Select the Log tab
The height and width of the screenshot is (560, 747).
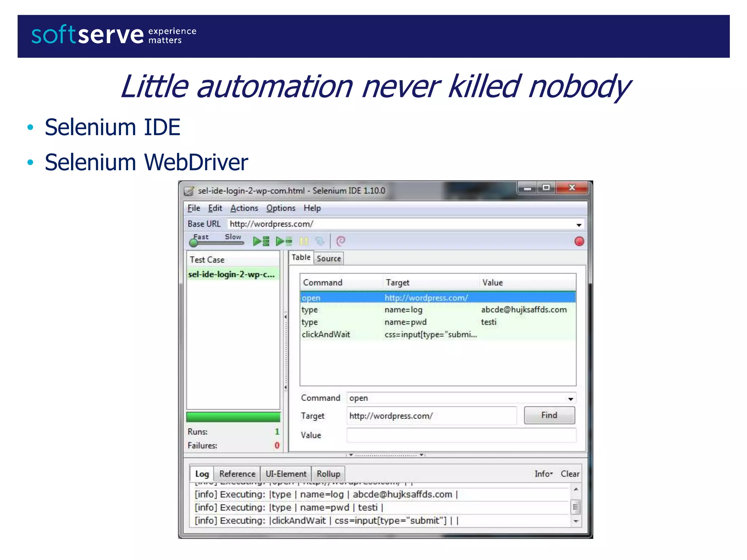click(202, 474)
